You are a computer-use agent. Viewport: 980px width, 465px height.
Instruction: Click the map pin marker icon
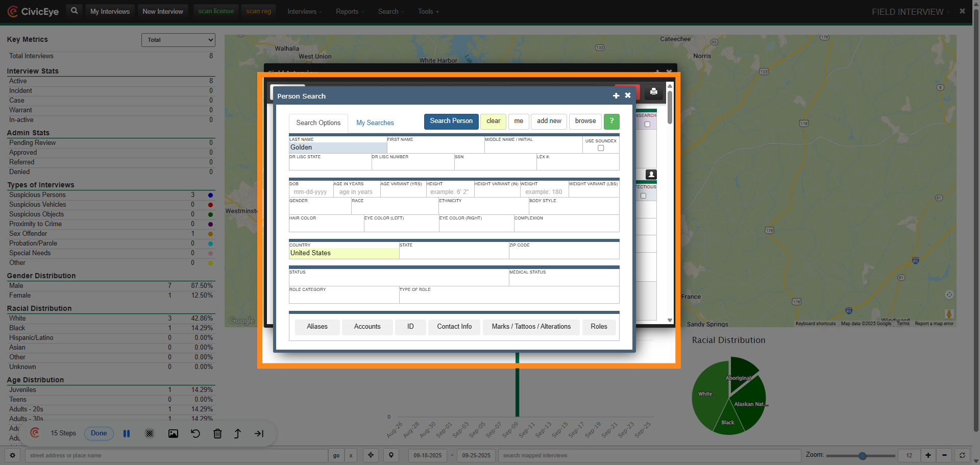tap(391, 455)
